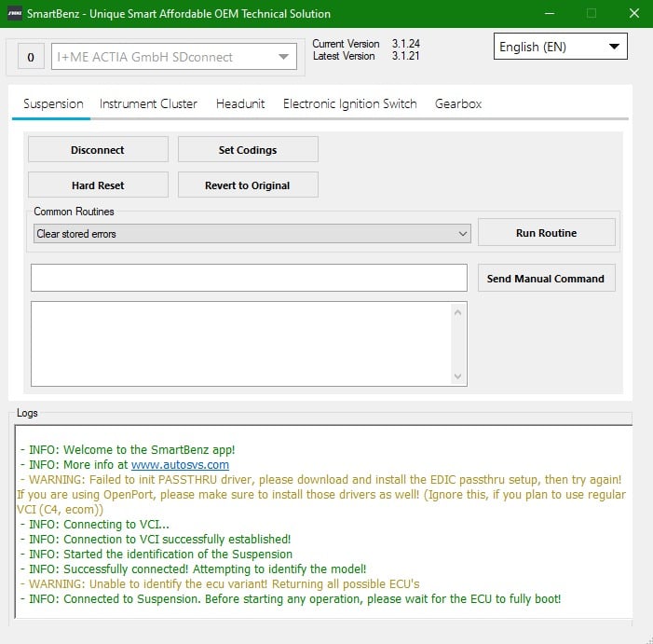Select the Gearbox tab
The image size is (653, 644).
click(458, 103)
